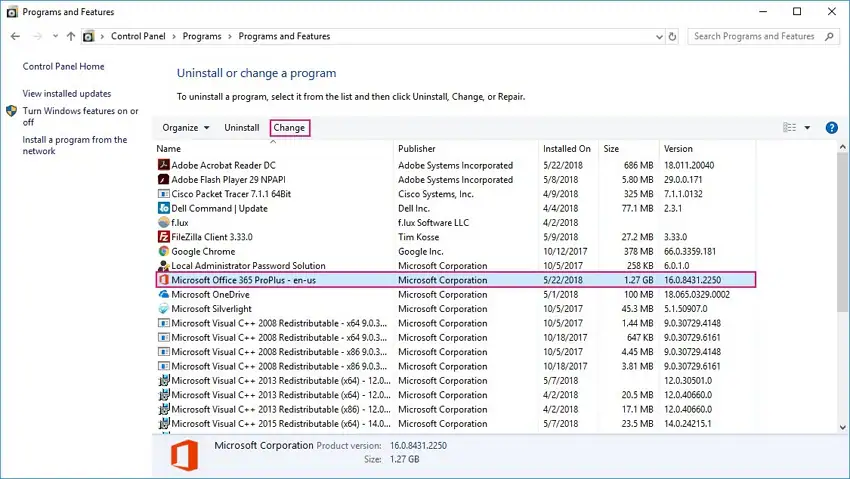Click the window title bar icon
The width and height of the screenshot is (850, 479).
[12, 11]
